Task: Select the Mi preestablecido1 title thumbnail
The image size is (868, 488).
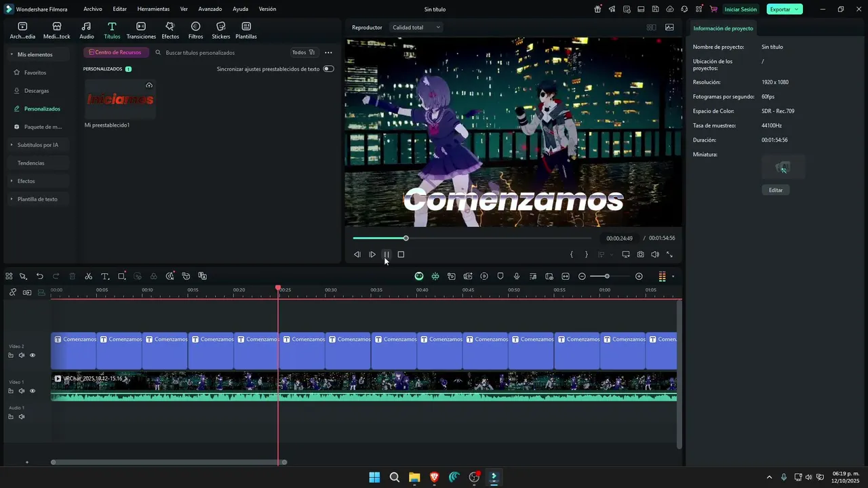Action: tap(120, 100)
